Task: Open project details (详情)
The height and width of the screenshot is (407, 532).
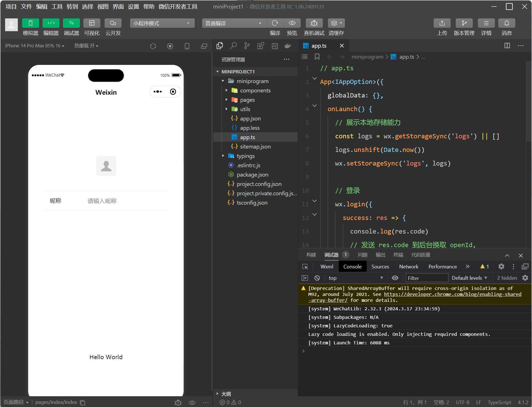Action: [486, 23]
